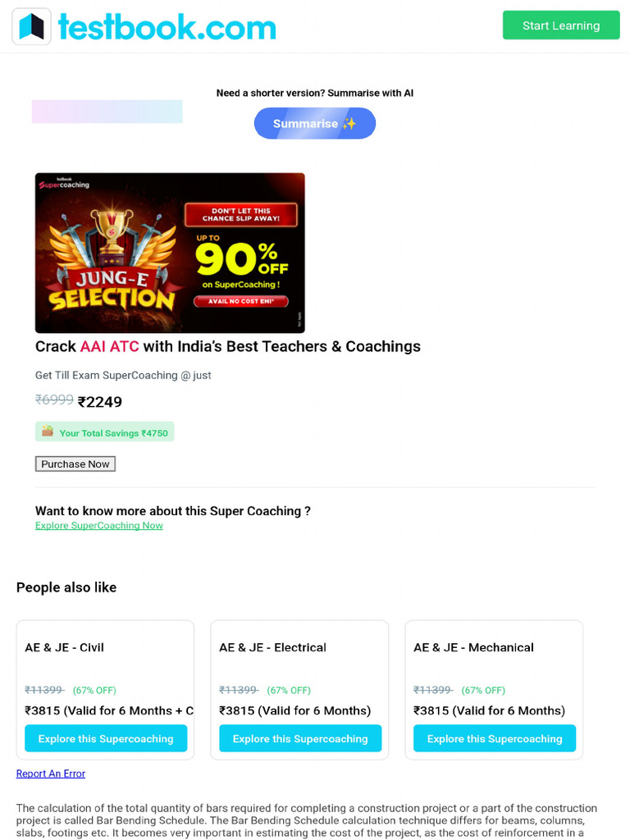Screen dimensions: 630x840
Task: Explore the Mechanical Supercoaching course button
Action: 495,738
